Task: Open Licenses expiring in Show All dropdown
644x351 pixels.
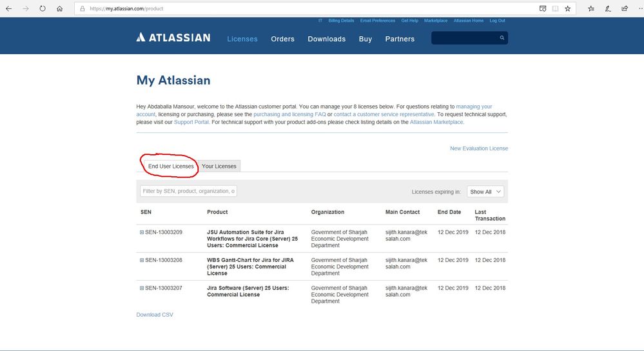Action: (x=485, y=192)
